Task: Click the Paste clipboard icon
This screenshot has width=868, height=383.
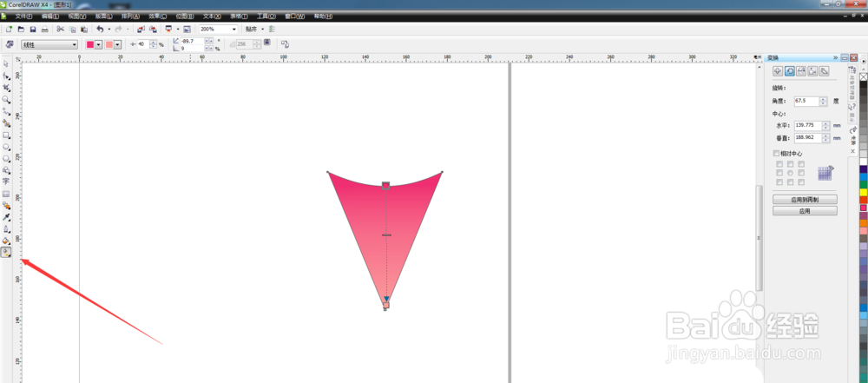Action: [84, 29]
